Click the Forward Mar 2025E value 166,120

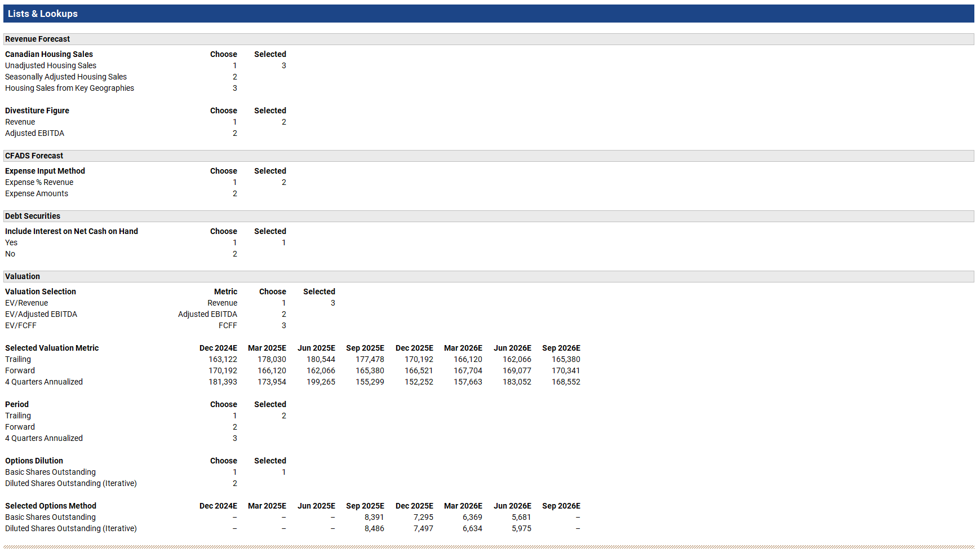click(x=272, y=370)
